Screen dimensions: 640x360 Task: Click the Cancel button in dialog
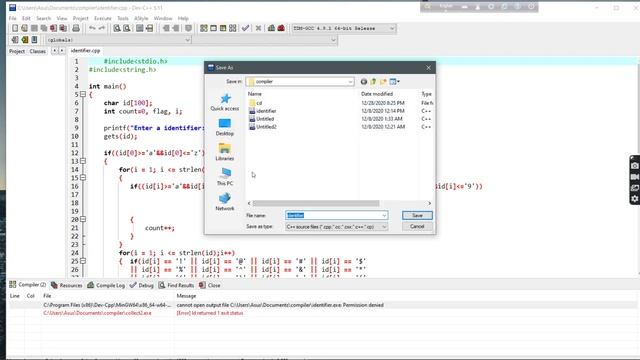pyautogui.click(x=417, y=226)
